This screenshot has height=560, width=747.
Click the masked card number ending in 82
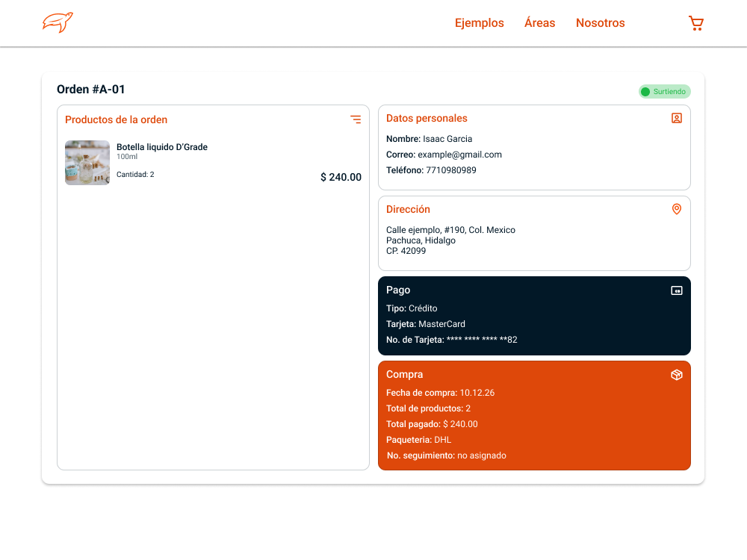coord(482,340)
